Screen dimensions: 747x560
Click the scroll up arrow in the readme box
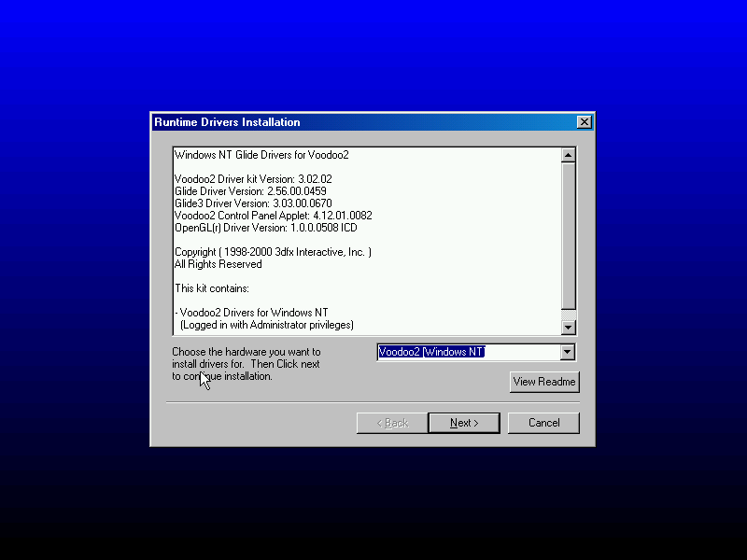568,155
